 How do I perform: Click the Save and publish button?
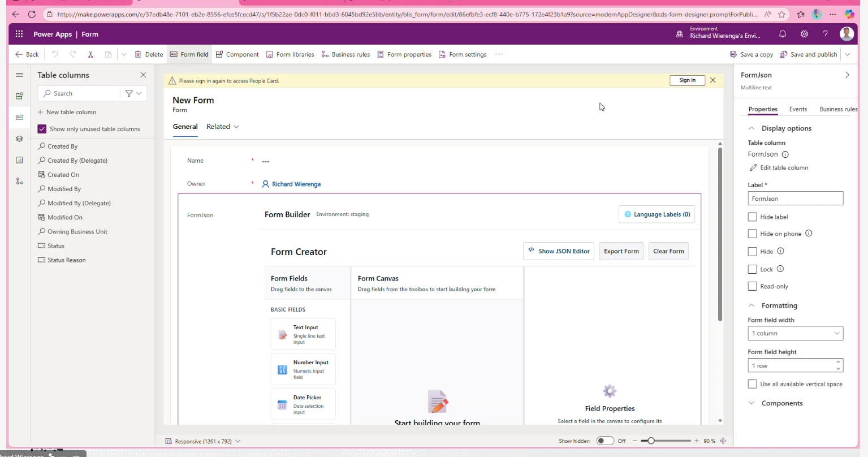coord(809,54)
